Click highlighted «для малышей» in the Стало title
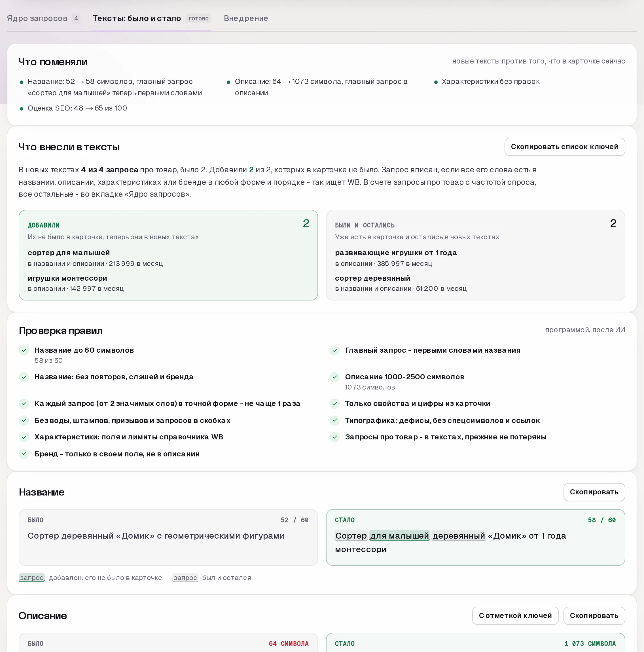Viewport: 644px width, 652px height. (x=399, y=535)
